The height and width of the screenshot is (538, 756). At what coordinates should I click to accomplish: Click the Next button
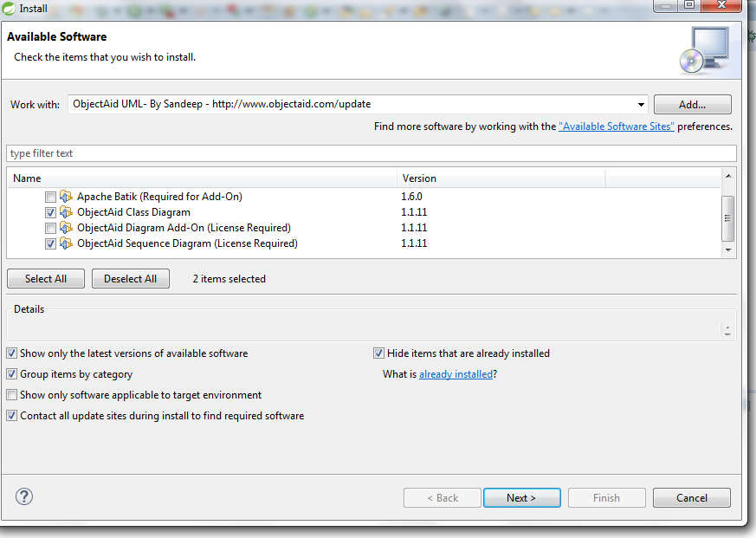click(521, 497)
